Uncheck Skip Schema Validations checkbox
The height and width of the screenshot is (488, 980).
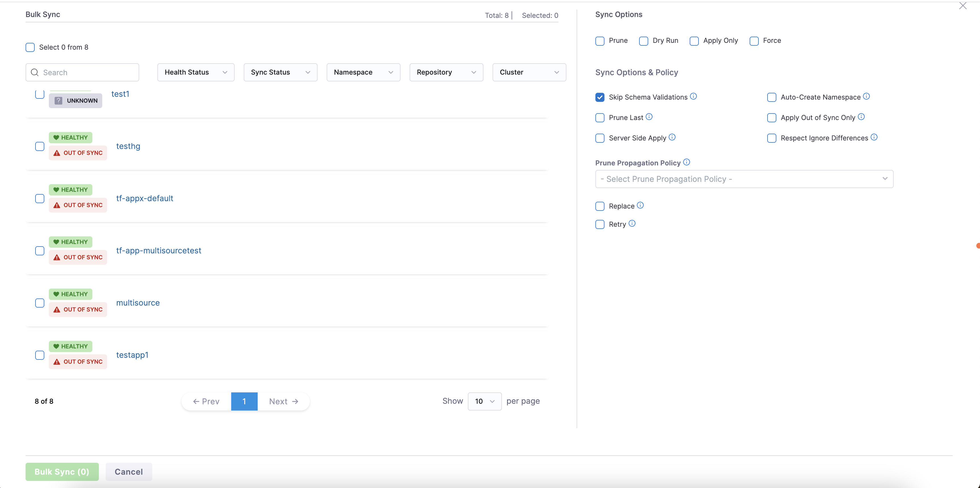[x=600, y=97]
